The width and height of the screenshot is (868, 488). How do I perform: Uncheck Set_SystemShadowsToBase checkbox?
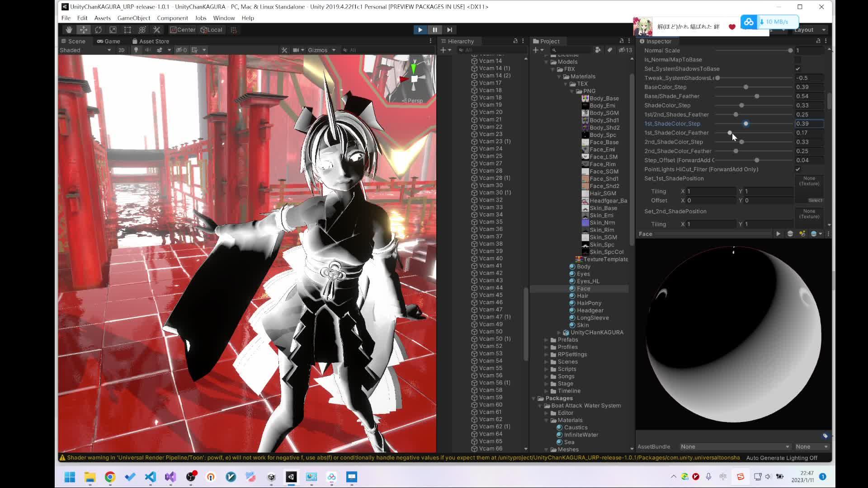click(797, 69)
